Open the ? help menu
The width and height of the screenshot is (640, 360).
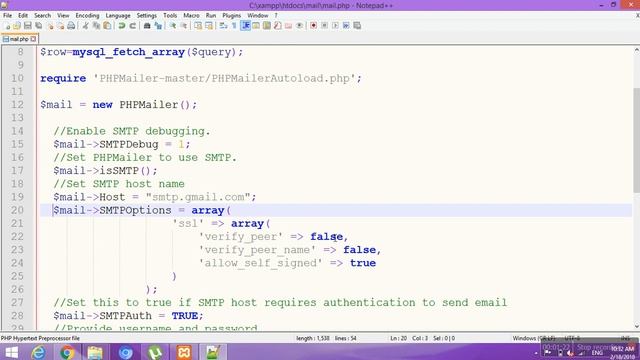point(276,16)
